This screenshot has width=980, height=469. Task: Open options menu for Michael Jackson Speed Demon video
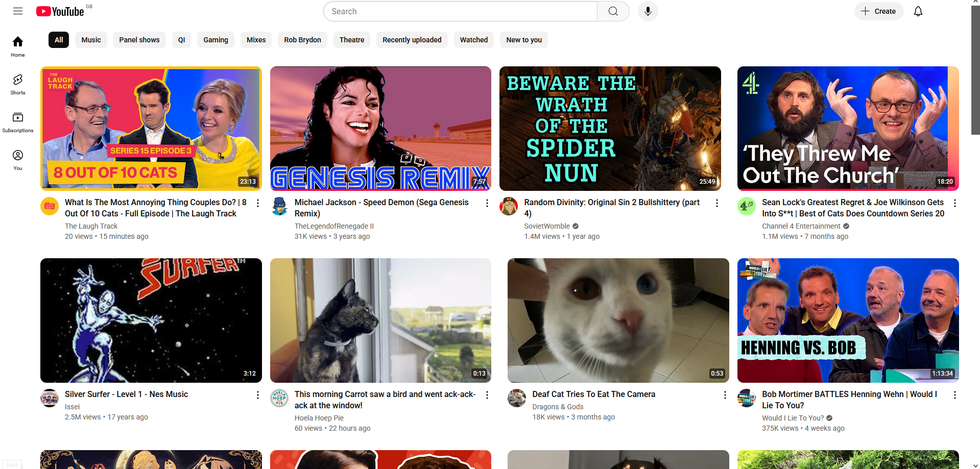click(487, 203)
